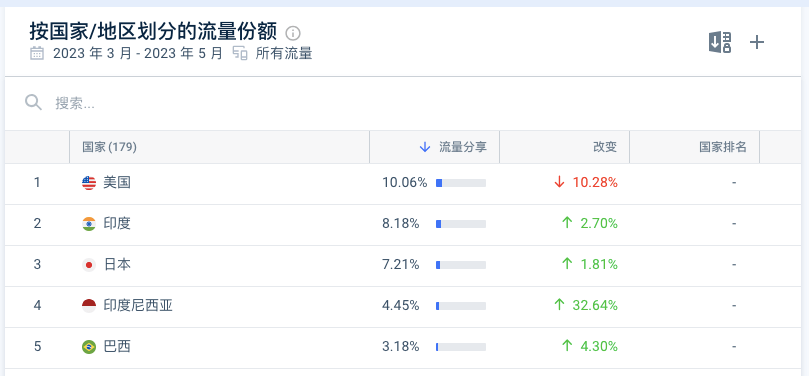Sort by 流量分享 column header
This screenshot has height=376, width=809.
pos(462,147)
